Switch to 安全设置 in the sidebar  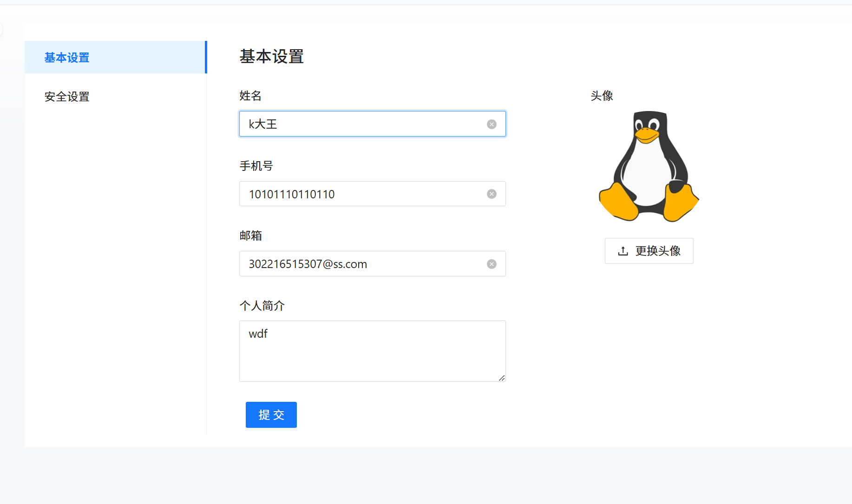pos(115,97)
